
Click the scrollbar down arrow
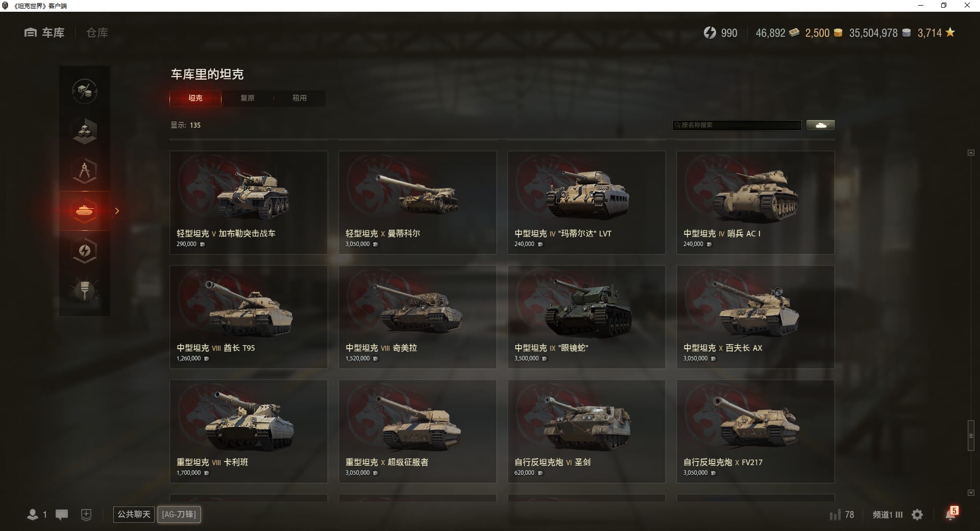[971, 493]
